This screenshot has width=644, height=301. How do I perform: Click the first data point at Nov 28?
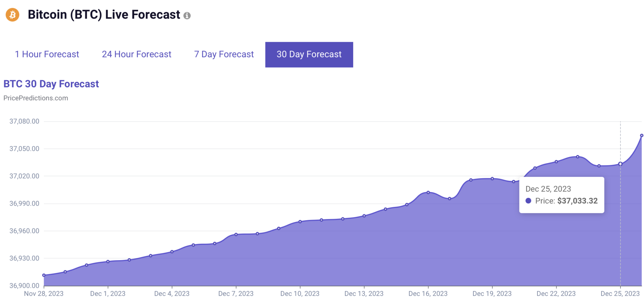[x=44, y=275]
